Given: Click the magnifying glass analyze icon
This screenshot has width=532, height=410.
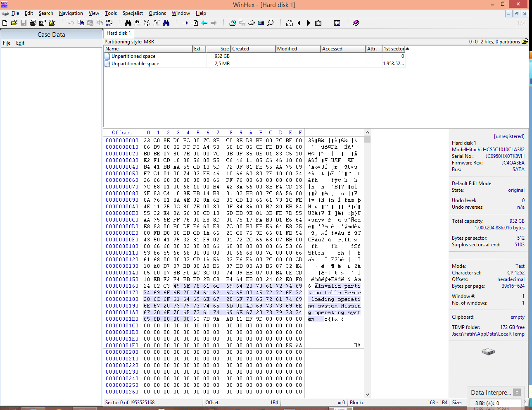Looking at the screenshot, I should [x=271, y=23].
